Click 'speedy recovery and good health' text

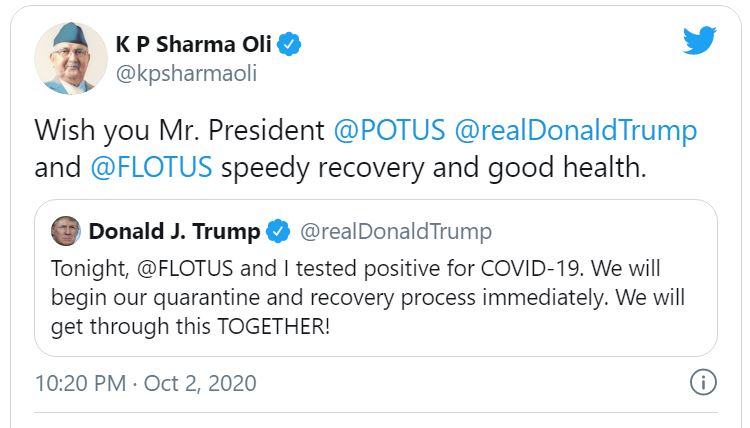pyautogui.click(x=433, y=166)
